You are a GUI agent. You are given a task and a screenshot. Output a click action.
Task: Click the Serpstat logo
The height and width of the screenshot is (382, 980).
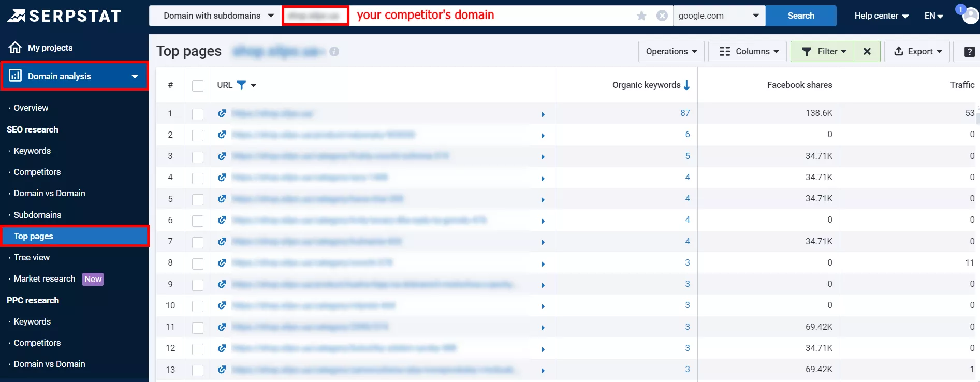point(64,16)
